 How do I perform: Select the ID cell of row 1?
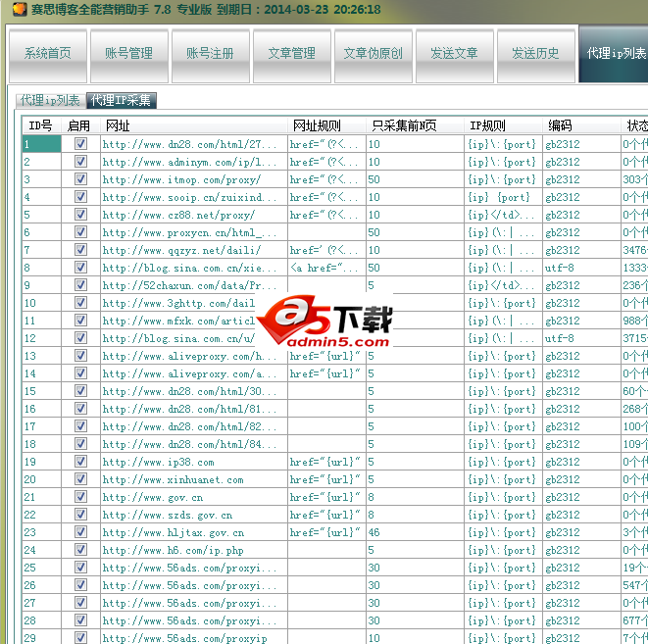41,144
